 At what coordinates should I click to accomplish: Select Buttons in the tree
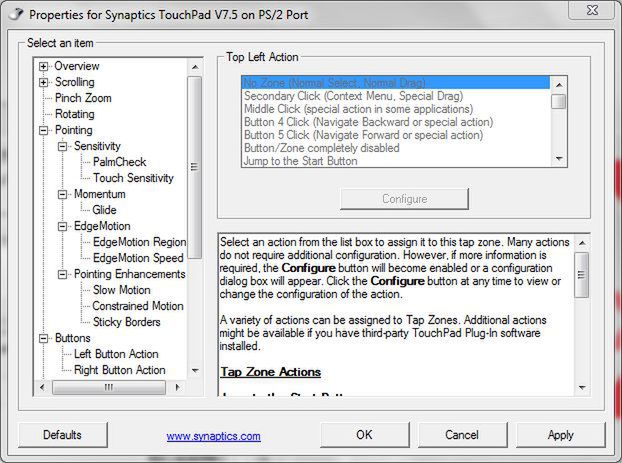coord(73,338)
